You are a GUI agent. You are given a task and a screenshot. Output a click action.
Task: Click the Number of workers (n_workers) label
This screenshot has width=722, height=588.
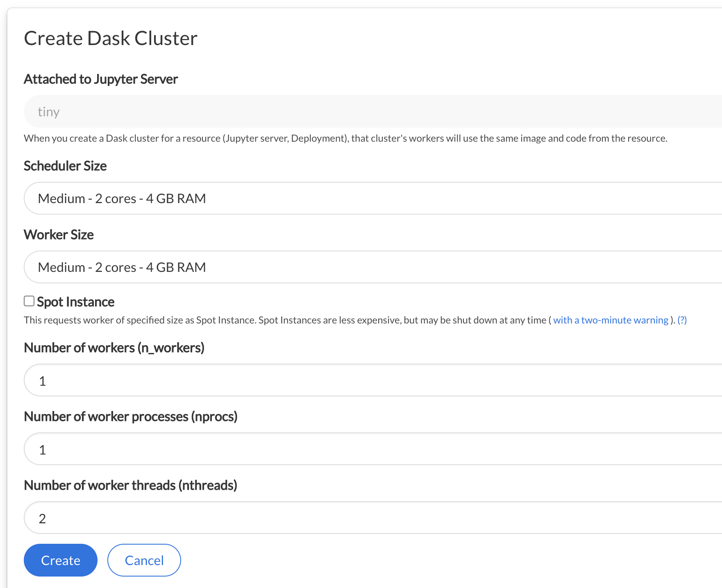(x=114, y=348)
